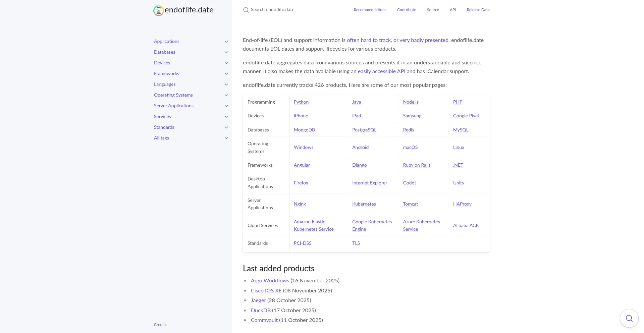This screenshot has height=333, width=644.
Task: Open the iPhone product page
Action: (x=301, y=116)
